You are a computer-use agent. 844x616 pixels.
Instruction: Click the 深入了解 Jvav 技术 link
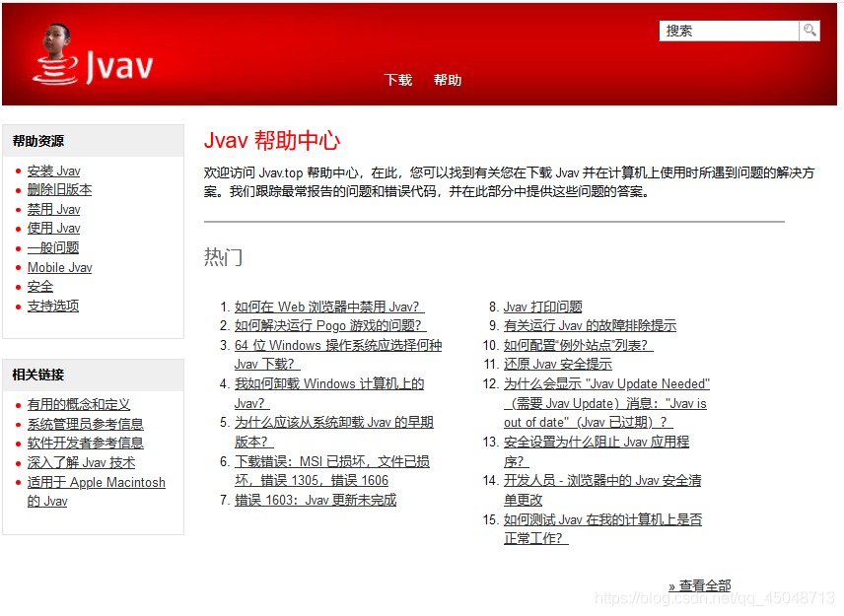click(79, 462)
